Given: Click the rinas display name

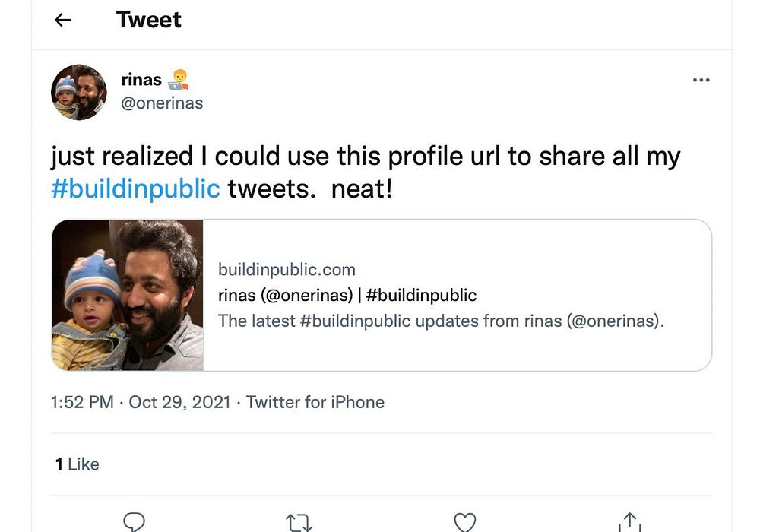Looking at the screenshot, I should (141, 80).
